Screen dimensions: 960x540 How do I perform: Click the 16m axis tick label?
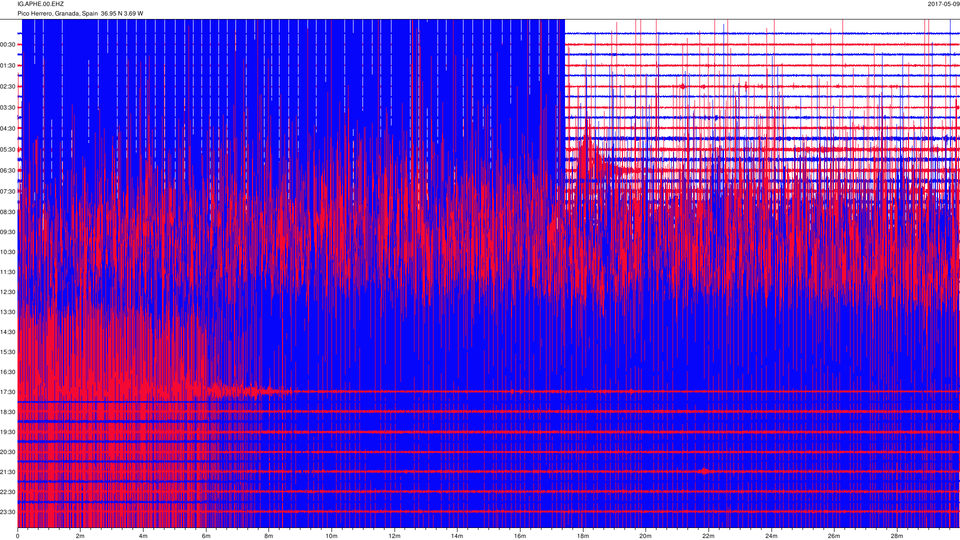pyautogui.click(x=520, y=536)
